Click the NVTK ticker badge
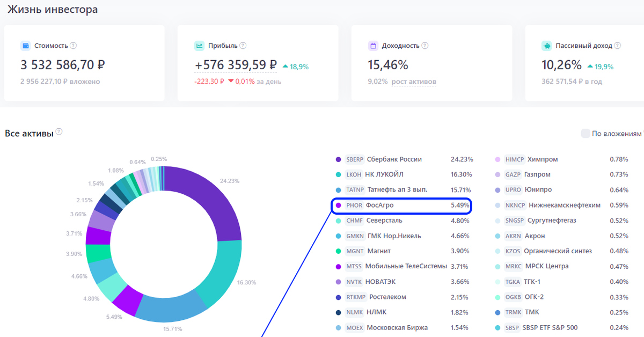Screen dimensions: 644x337 pyautogui.click(x=355, y=282)
